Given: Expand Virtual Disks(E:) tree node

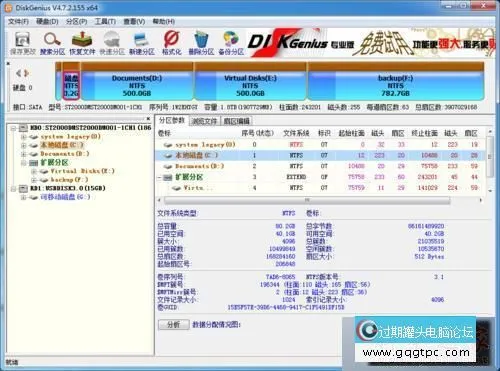Looking at the screenshot, I should tap(33, 171).
